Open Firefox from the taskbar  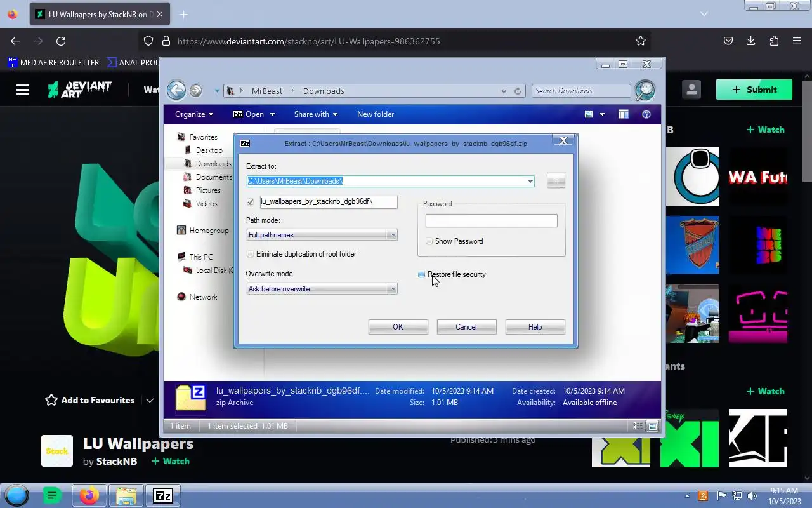coord(89,495)
